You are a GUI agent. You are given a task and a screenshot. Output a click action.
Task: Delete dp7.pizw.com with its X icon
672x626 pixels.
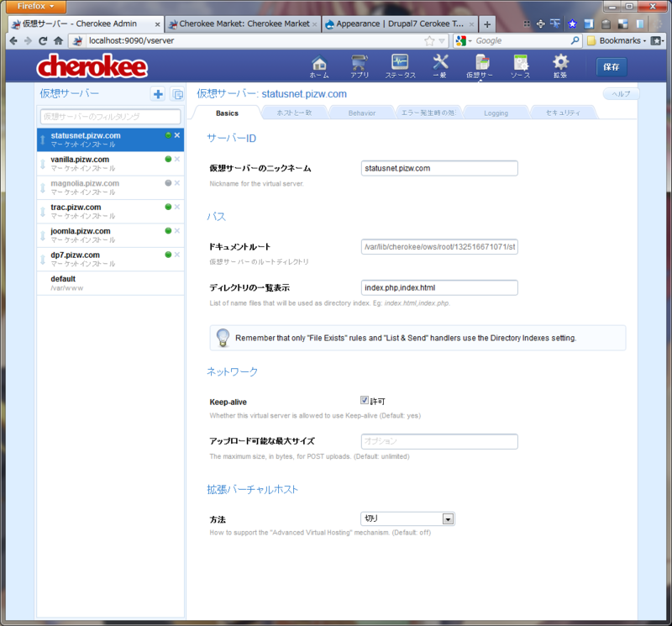177,255
